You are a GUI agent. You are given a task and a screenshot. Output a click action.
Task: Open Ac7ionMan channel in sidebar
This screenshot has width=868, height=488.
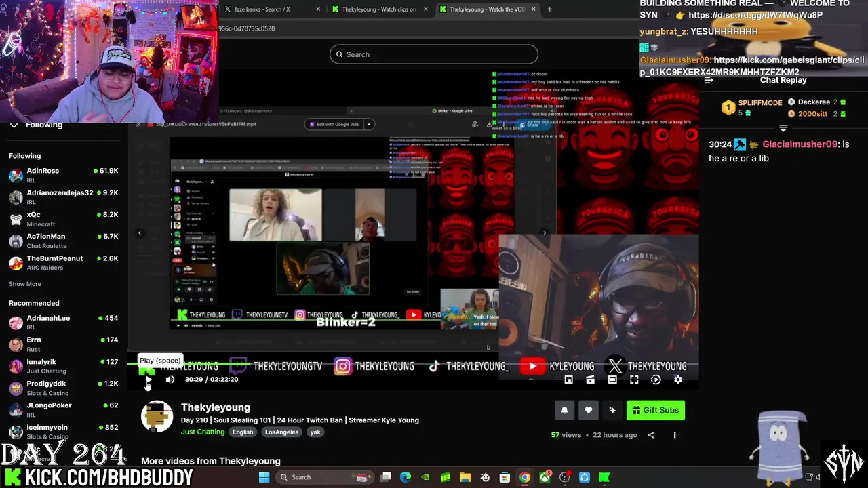[64, 241]
